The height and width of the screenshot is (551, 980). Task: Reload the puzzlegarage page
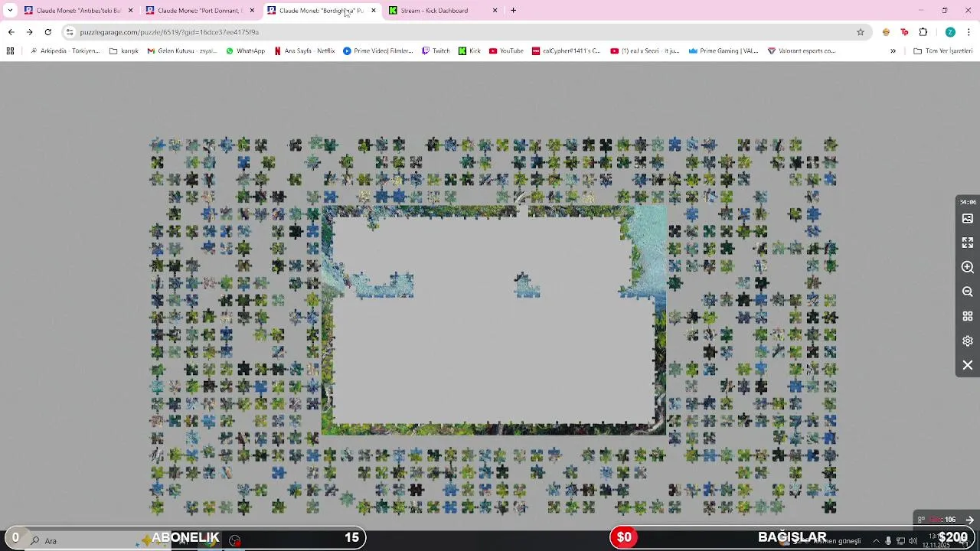click(47, 32)
